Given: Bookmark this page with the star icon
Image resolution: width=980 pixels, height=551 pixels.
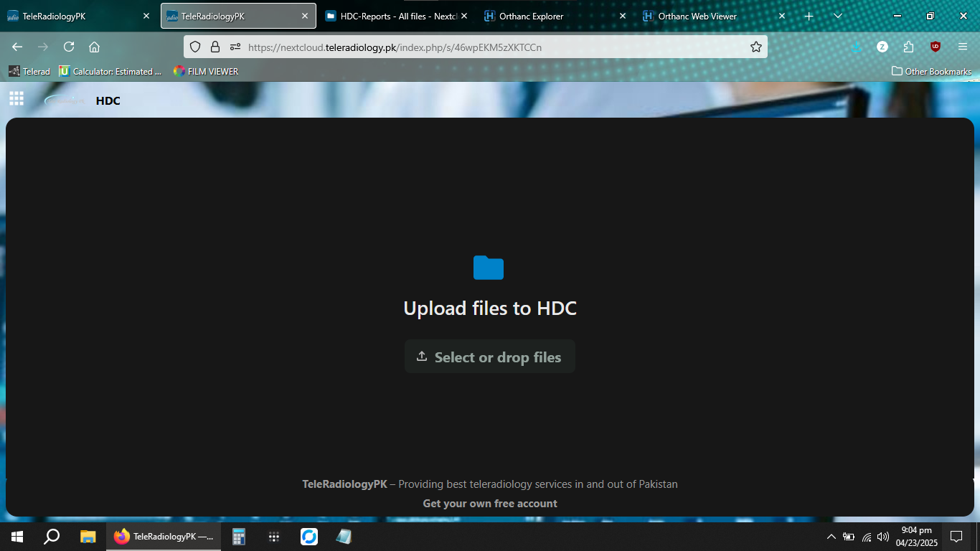Looking at the screenshot, I should (755, 47).
